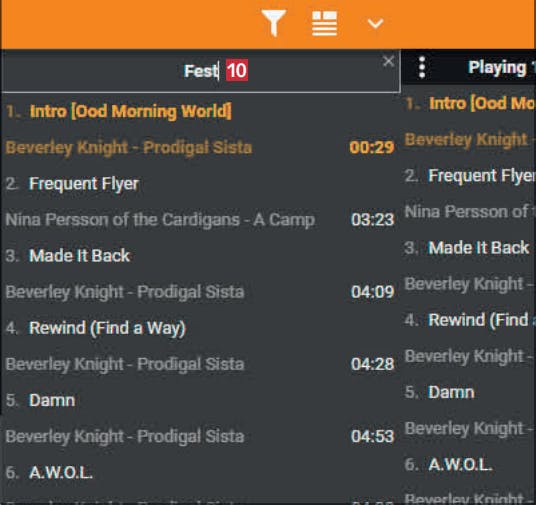The image size is (536, 505).
Task: Select Damn in the Playing panel
Action: tap(451, 392)
